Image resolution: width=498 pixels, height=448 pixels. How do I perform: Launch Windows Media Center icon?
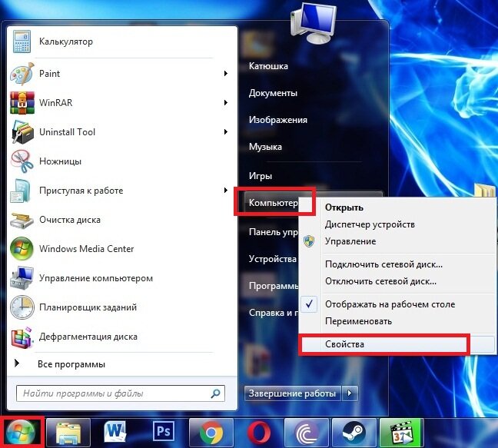(x=22, y=249)
